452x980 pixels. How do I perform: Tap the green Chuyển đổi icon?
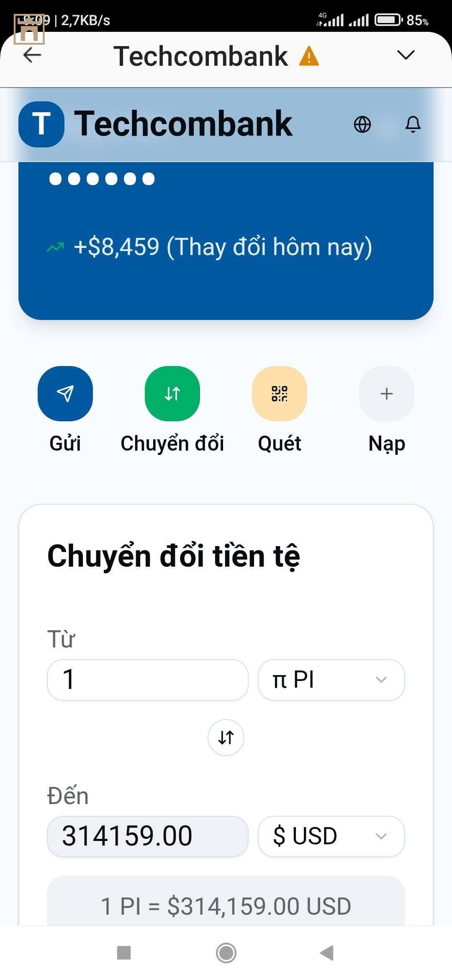[x=172, y=394]
